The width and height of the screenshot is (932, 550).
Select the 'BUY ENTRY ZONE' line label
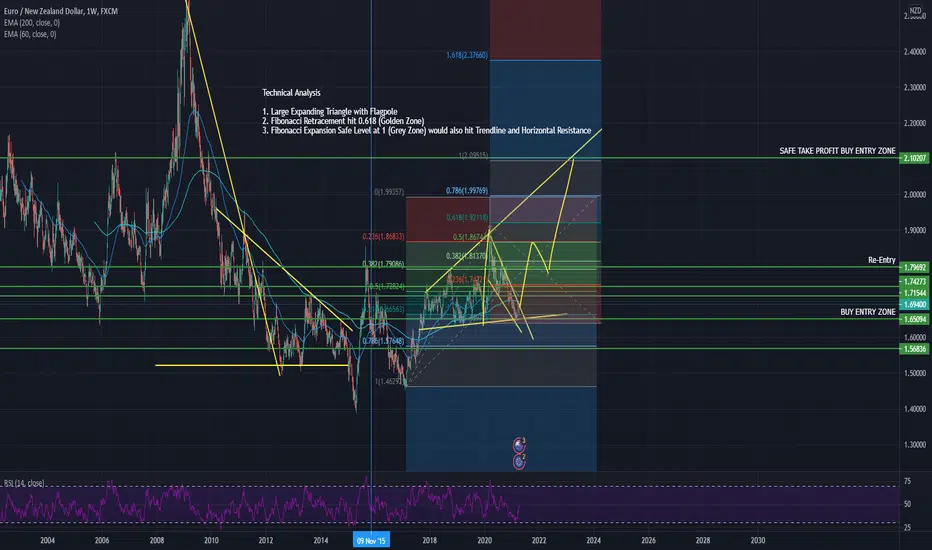coord(868,312)
